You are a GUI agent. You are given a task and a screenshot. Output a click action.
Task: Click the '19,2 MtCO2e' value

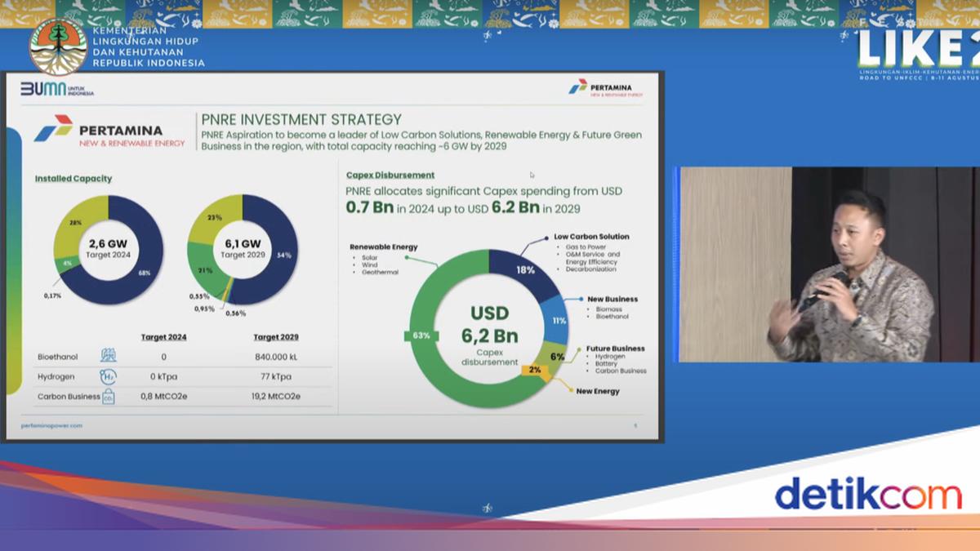(x=276, y=396)
